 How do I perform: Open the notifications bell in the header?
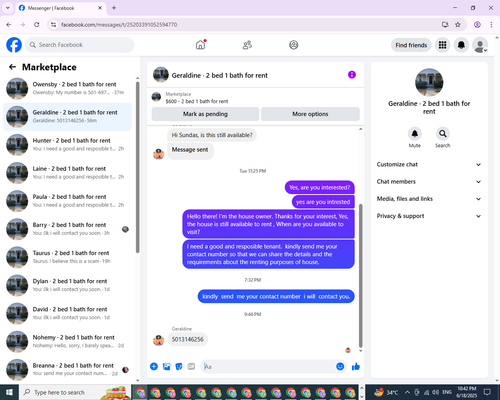[x=461, y=45]
